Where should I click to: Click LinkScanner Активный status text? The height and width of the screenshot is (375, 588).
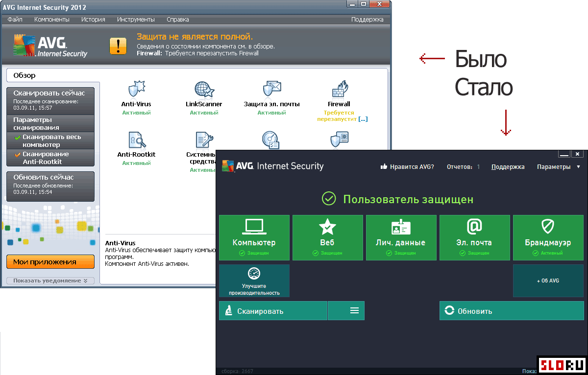point(204,113)
